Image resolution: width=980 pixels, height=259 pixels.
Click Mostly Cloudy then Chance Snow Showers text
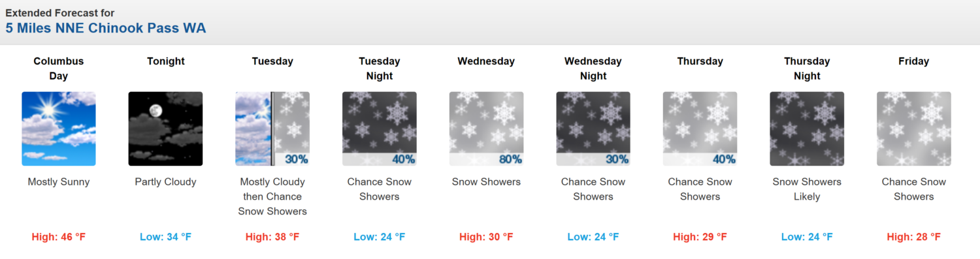(x=272, y=196)
